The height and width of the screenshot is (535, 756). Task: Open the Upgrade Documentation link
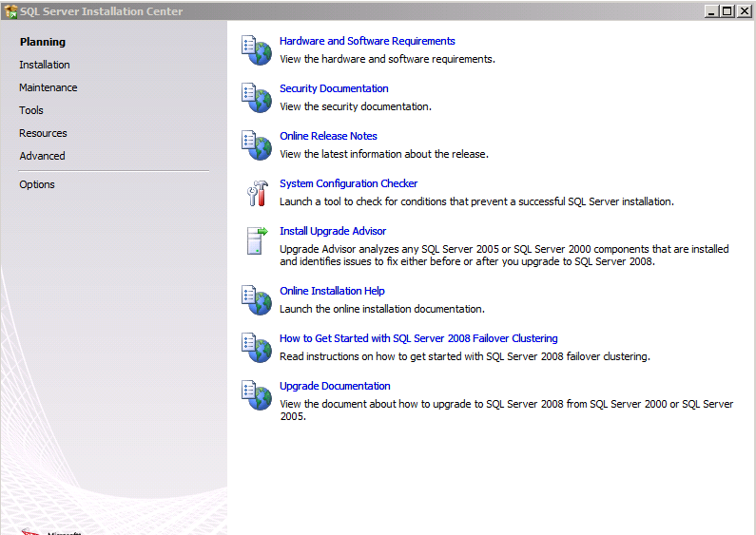[335, 386]
